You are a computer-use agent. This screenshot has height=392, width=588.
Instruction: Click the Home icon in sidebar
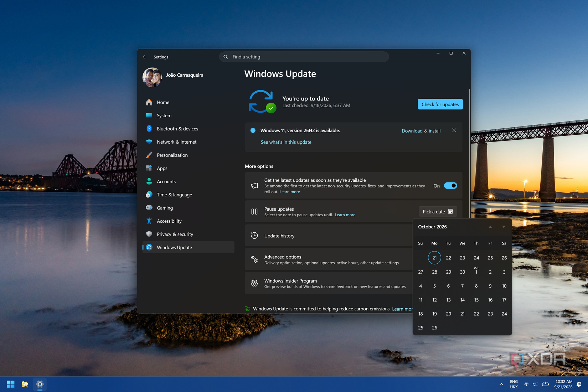coord(149,102)
